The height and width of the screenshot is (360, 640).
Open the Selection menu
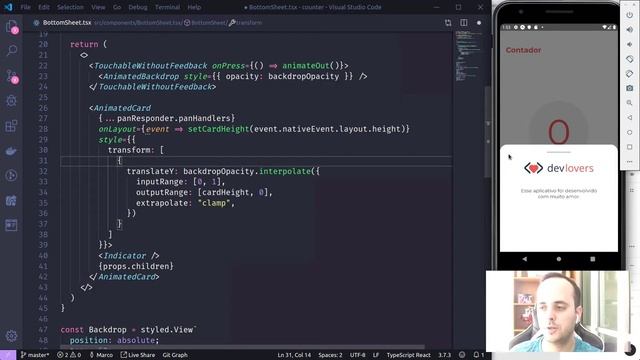coord(70,7)
